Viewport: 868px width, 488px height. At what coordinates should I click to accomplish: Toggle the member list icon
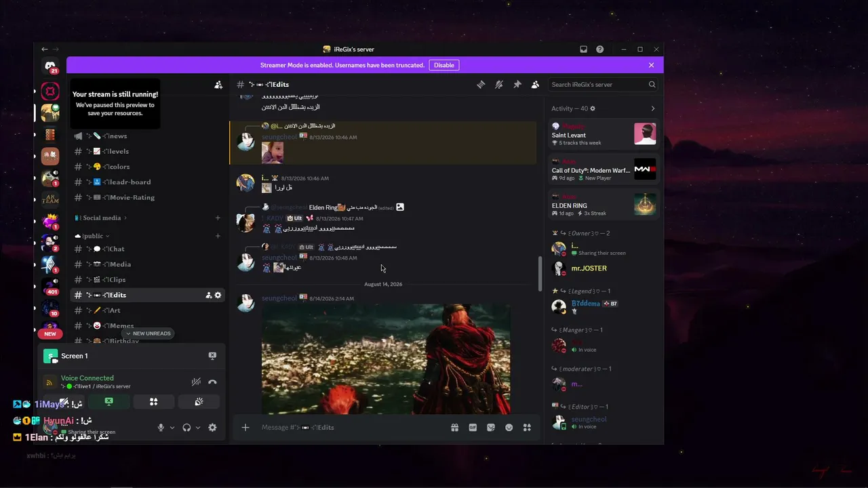coord(535,85)
